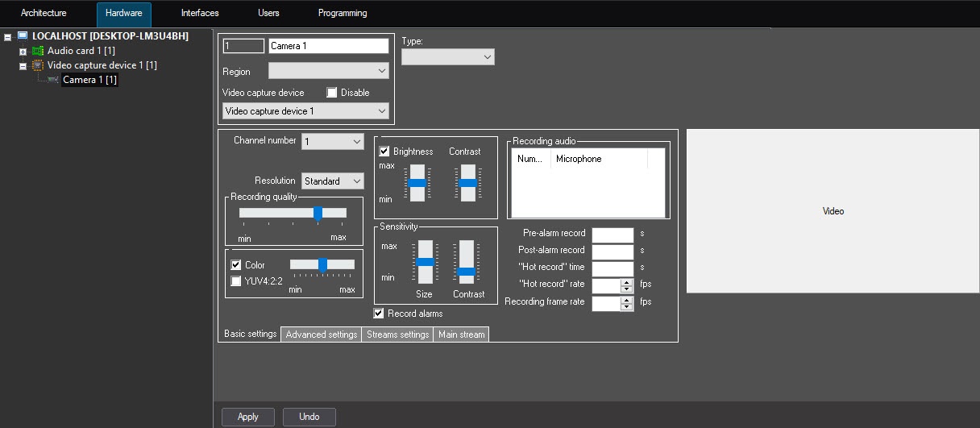Open the Channel number dropdown

[333, 142]
